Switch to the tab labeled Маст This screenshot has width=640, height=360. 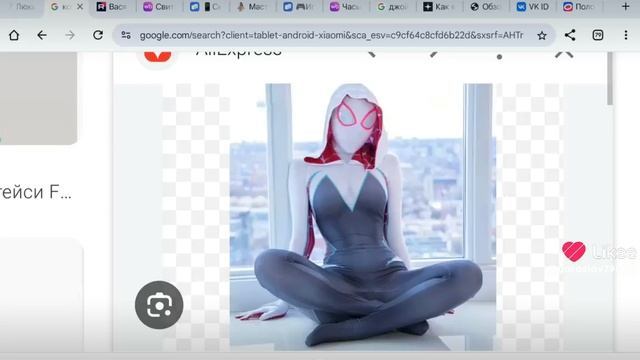[252, 7]
